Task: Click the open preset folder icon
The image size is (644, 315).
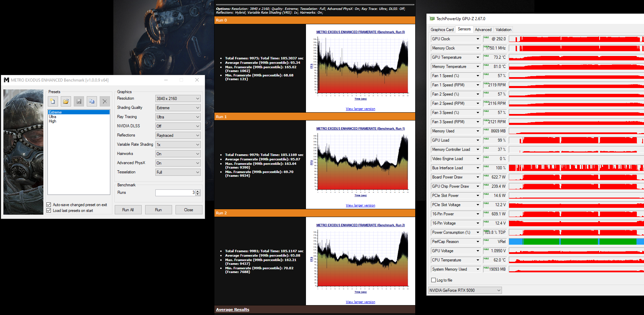Action: [x=66, y=101]
